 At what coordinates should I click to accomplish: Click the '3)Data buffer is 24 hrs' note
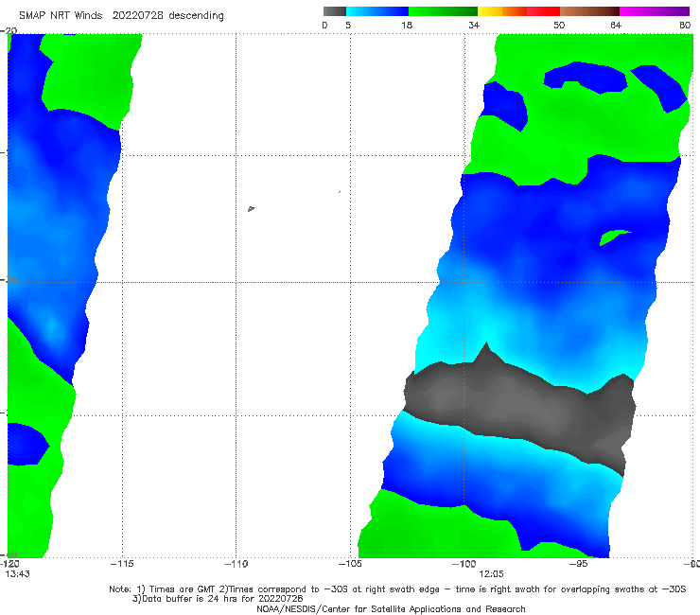218,599
